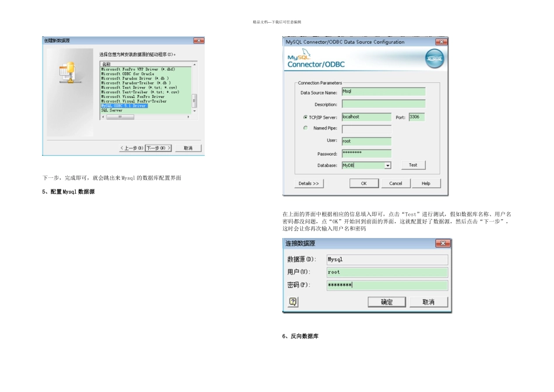
Task: Click the TCP/IP Server field containing localhost
Action: click(366, 117)
